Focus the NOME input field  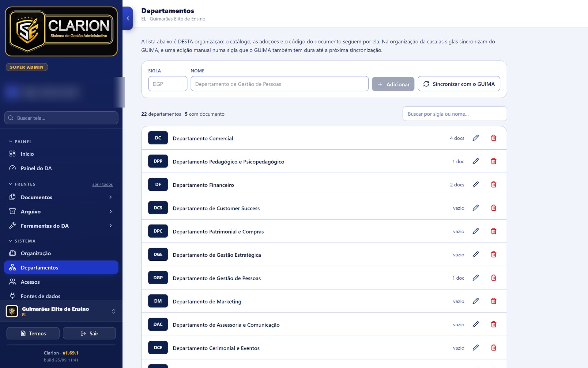pyautogui.click(x=279, y=84)
